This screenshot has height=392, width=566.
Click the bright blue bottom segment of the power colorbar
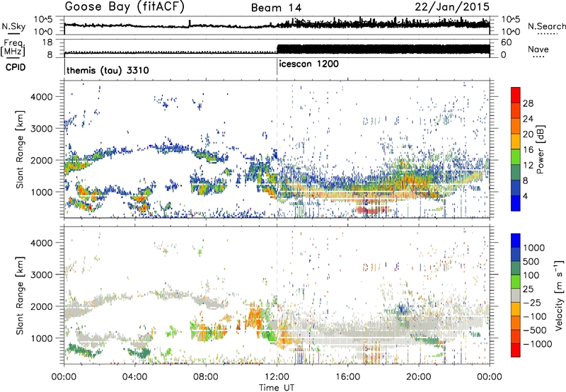click(516, 204)
